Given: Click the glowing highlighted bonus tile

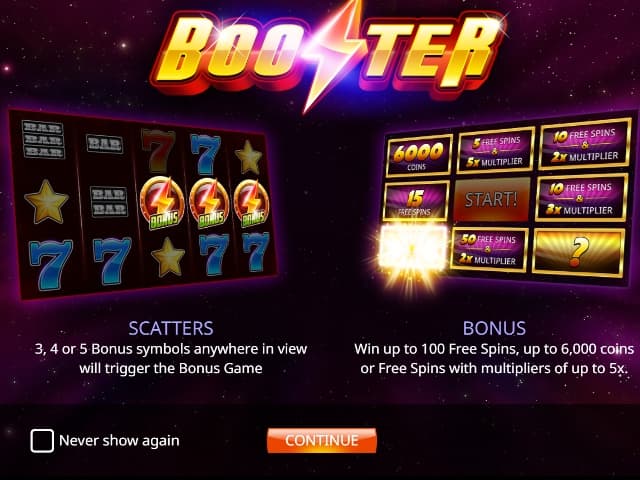Looking at the screenshot, I should (x=413, y=247).
